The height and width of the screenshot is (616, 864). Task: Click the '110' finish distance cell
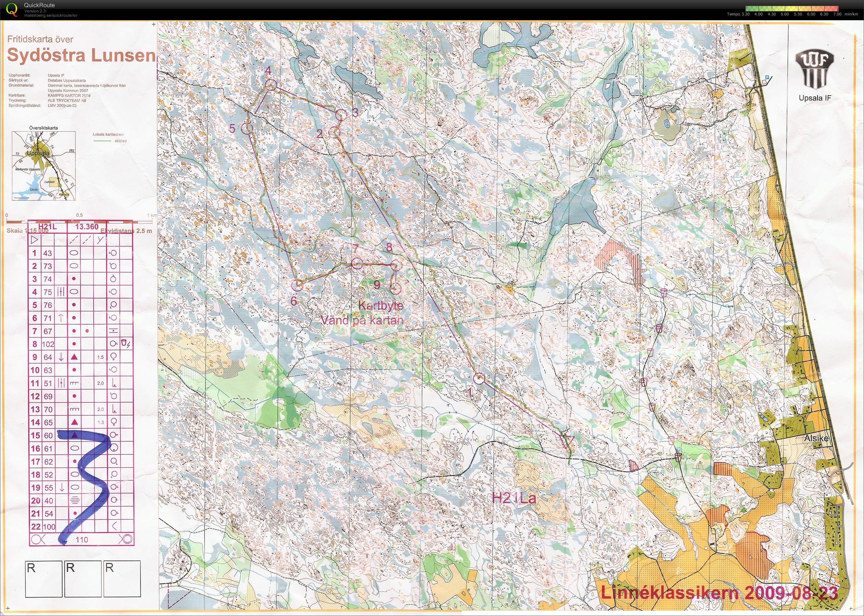(82, 539)
